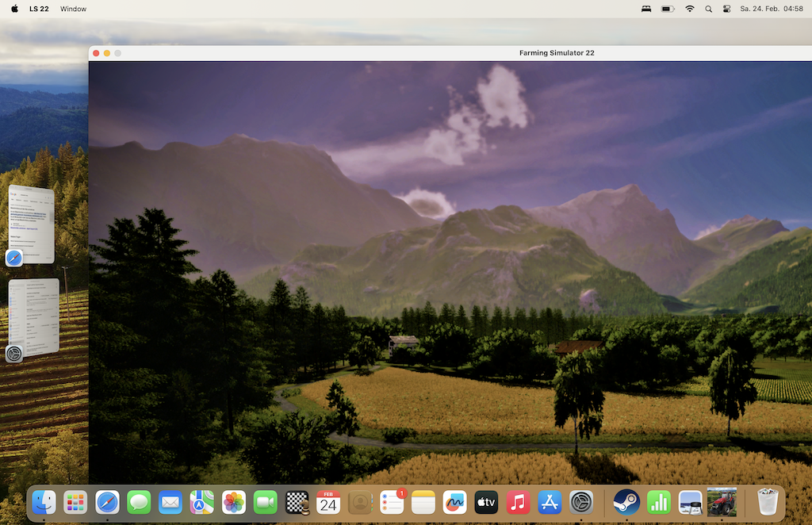The width and height of the screenshot is (812, 525).
Task: Open Contacts app in the Dock
Action: click(361, 502)
